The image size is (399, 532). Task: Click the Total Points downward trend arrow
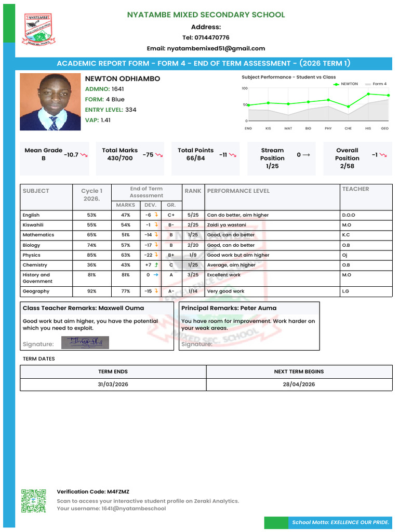tap(233, 155)
